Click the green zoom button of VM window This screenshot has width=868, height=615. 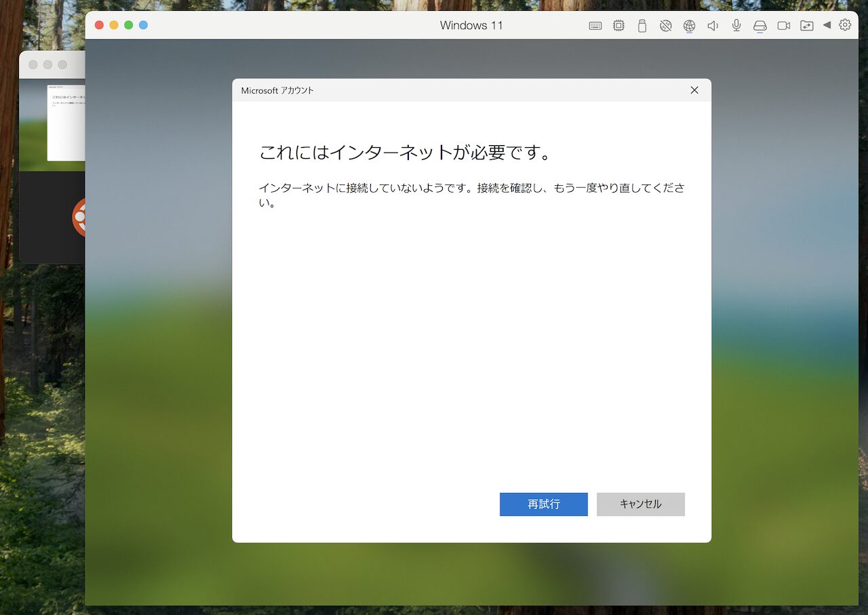(128, 25)
